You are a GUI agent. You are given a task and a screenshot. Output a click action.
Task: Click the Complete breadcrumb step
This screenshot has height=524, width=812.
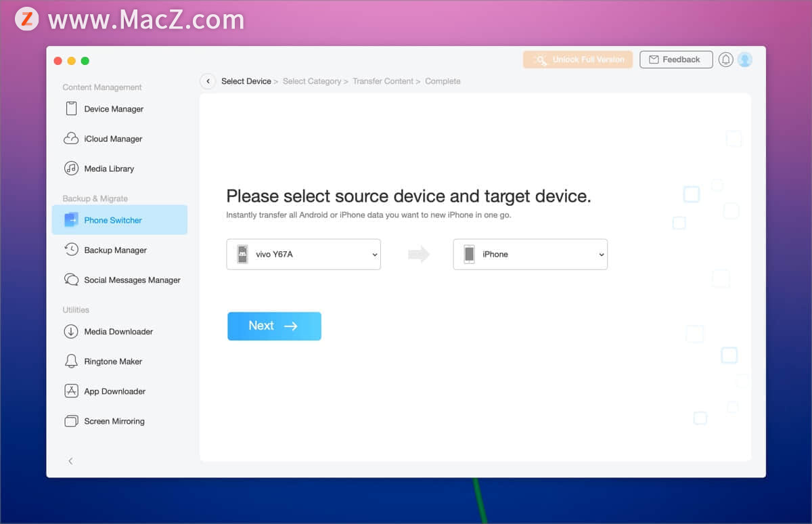[x=443, y=81]
